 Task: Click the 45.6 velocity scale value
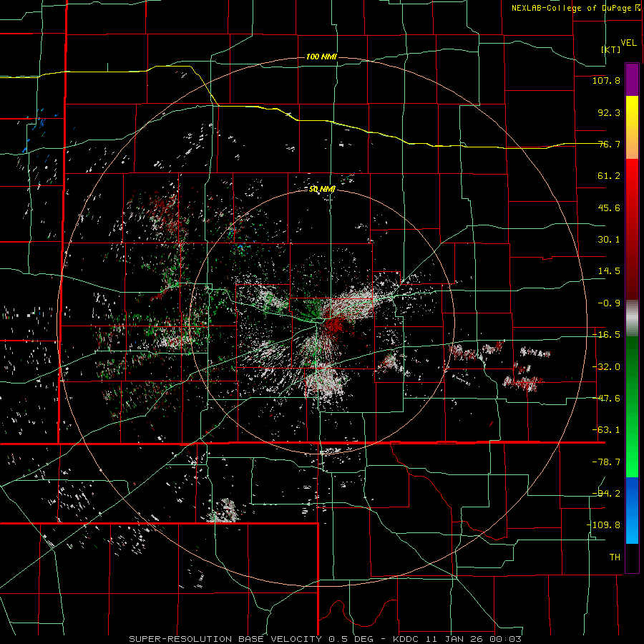coord(609,208)
